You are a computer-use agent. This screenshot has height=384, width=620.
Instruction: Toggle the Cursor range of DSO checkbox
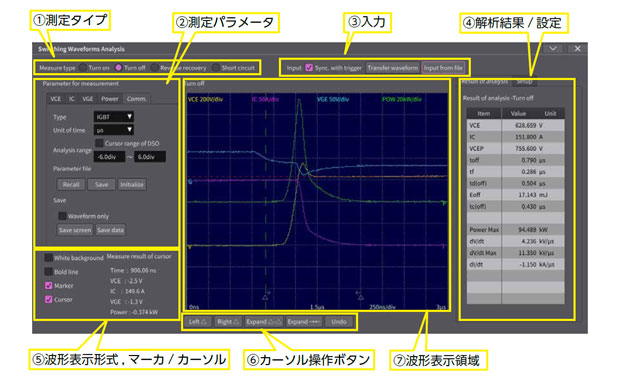tap(99, 143)
